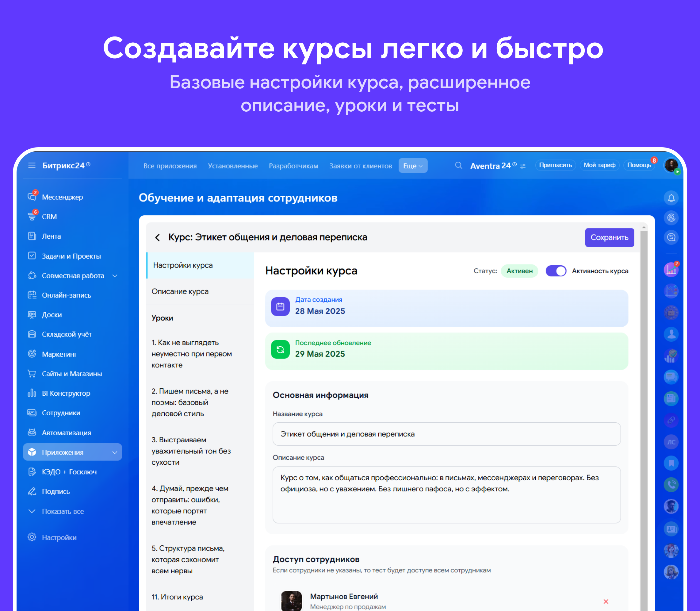Open Настройки gear in left sidebar
The image size is (700, 611).
click(x=32, y=537)
